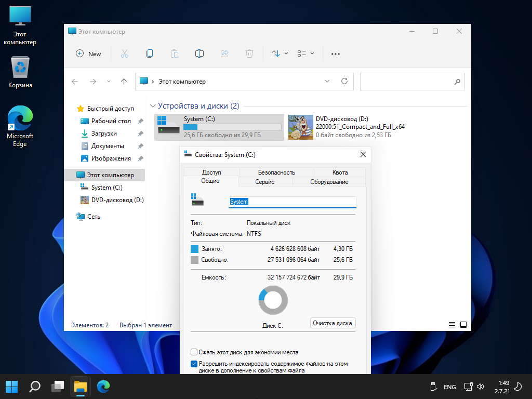Click the 'Очистка диска' button
The width and height of the screenshot is (532, 399).
point(333,323)
